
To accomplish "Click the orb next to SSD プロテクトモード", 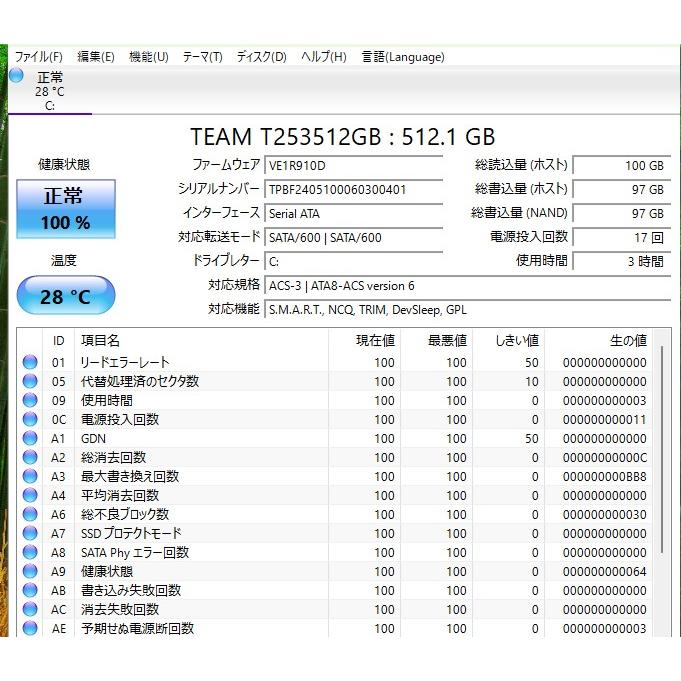I will (30, 533).
